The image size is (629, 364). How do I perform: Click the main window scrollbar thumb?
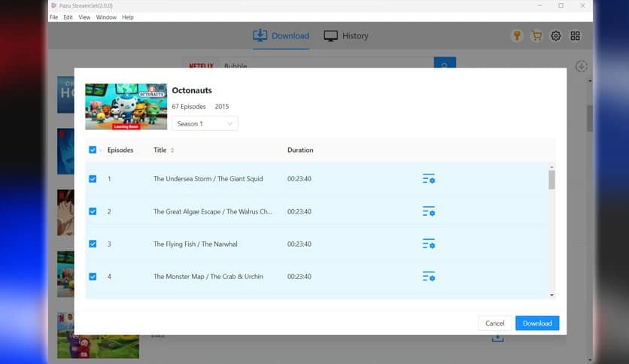point(590,118)
